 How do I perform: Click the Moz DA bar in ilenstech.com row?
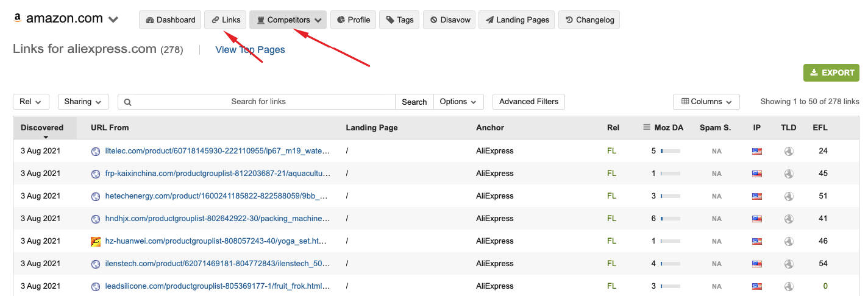tap(670, 264)
